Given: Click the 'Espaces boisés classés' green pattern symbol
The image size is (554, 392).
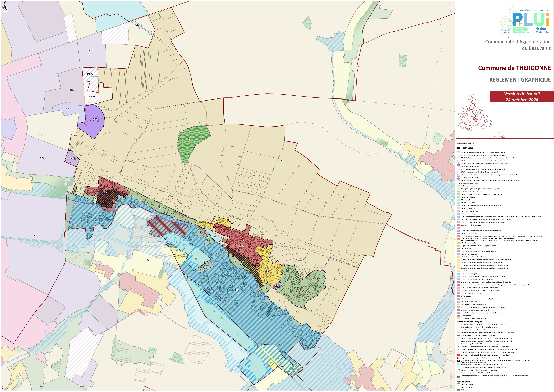Looking at the screenshot, I should coord(458,370).
